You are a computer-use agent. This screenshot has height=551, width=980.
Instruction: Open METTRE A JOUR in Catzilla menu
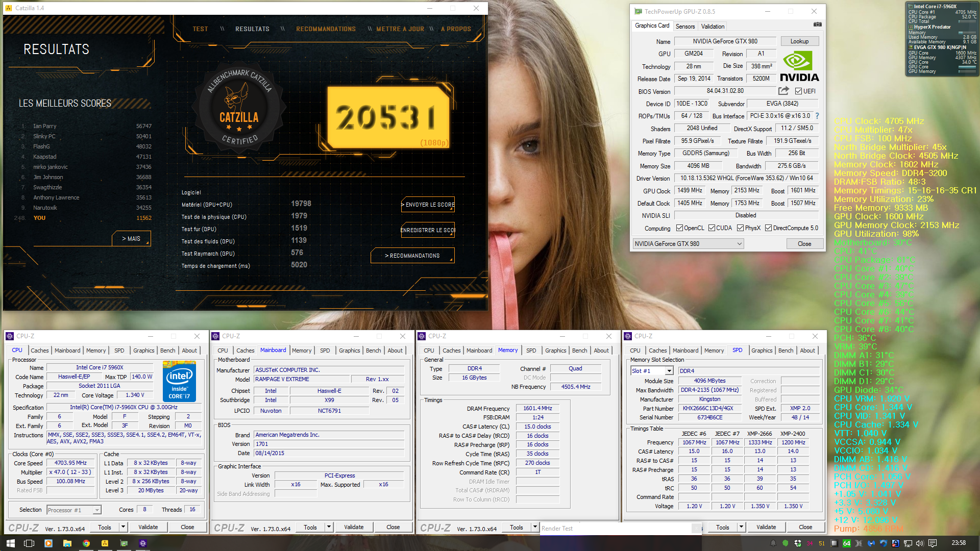click(x=400, y=29)
